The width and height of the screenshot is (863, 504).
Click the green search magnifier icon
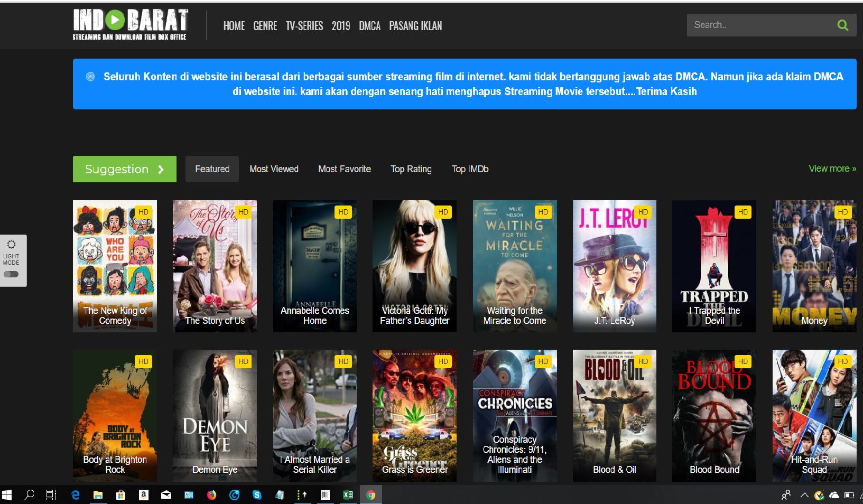point(842,25)
